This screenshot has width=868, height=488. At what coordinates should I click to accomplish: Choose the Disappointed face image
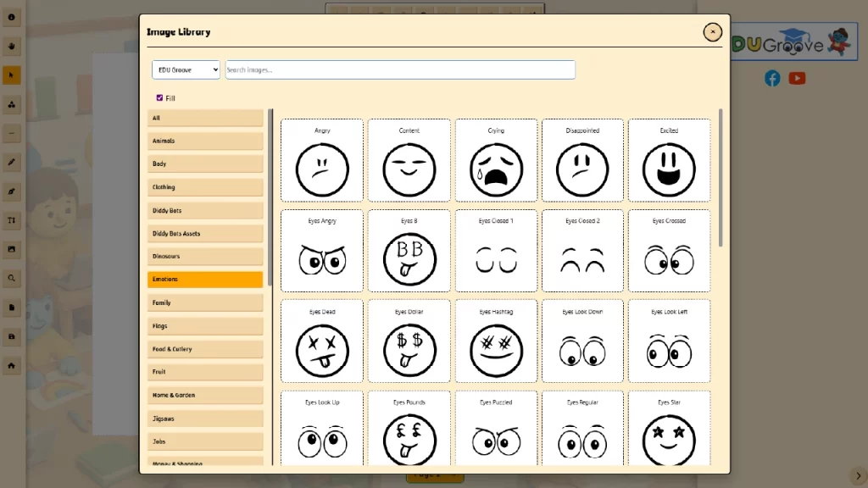coord(582,160)
